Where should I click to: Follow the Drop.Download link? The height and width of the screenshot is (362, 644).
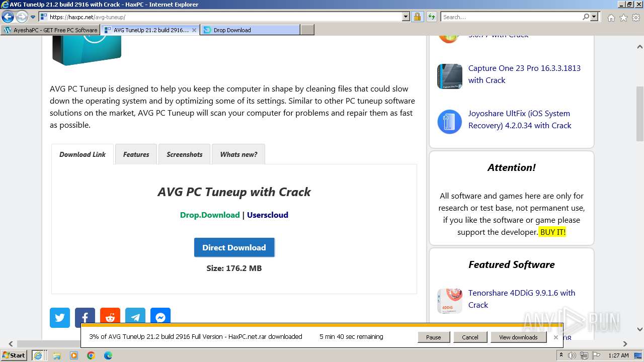210,215
